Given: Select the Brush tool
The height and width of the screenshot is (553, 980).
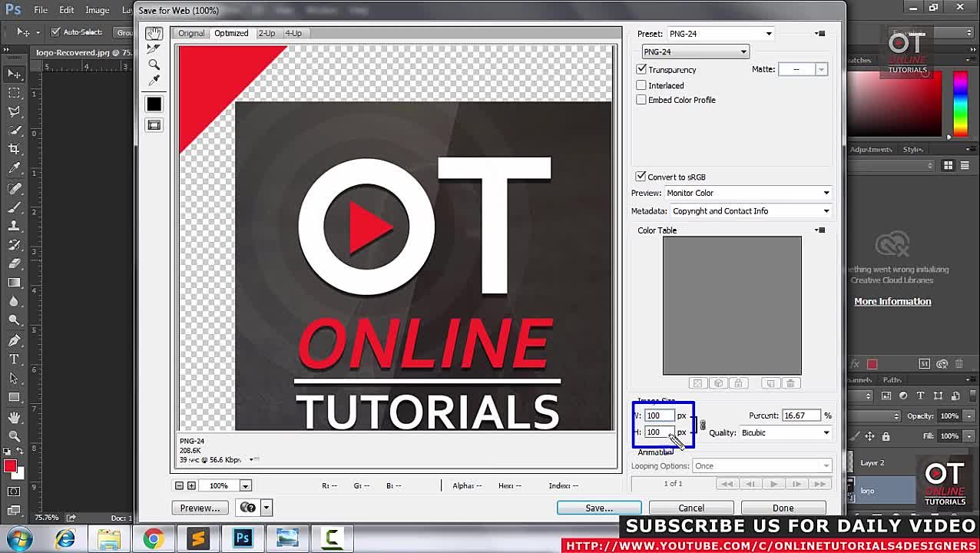Looking at the screenshot, I should click(15, 207).
